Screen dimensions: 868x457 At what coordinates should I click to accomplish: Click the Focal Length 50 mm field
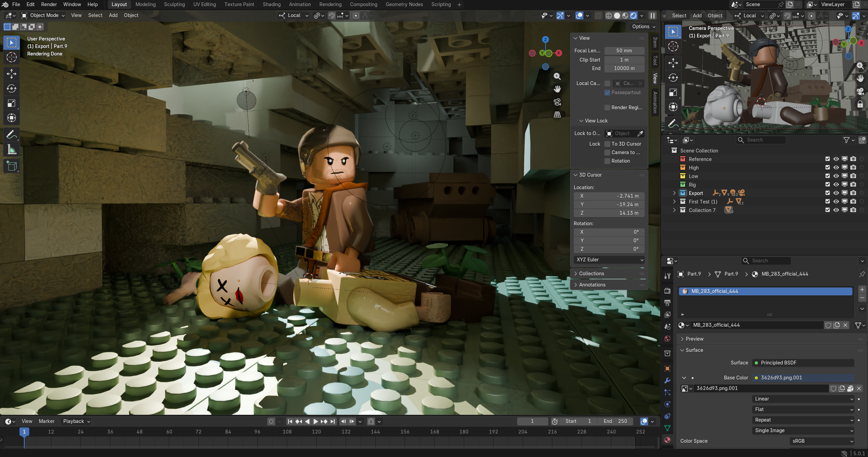pos(624,51)
